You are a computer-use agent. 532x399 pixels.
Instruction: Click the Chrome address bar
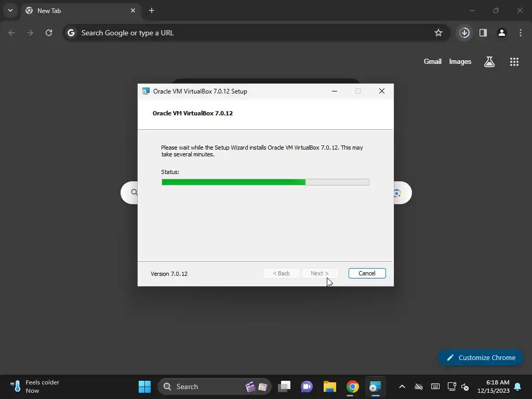tap(256, 33)
